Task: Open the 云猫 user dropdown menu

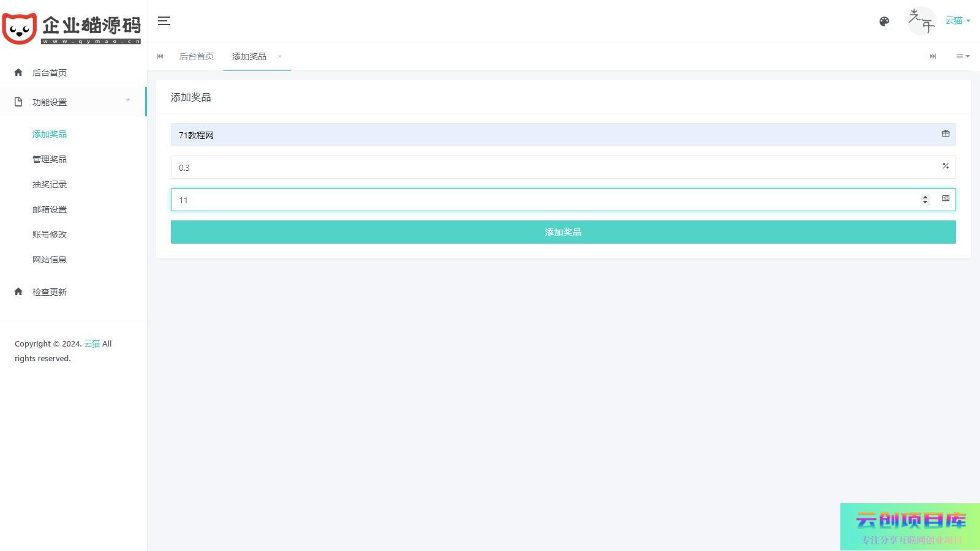Action: click(x=957, y=21)
